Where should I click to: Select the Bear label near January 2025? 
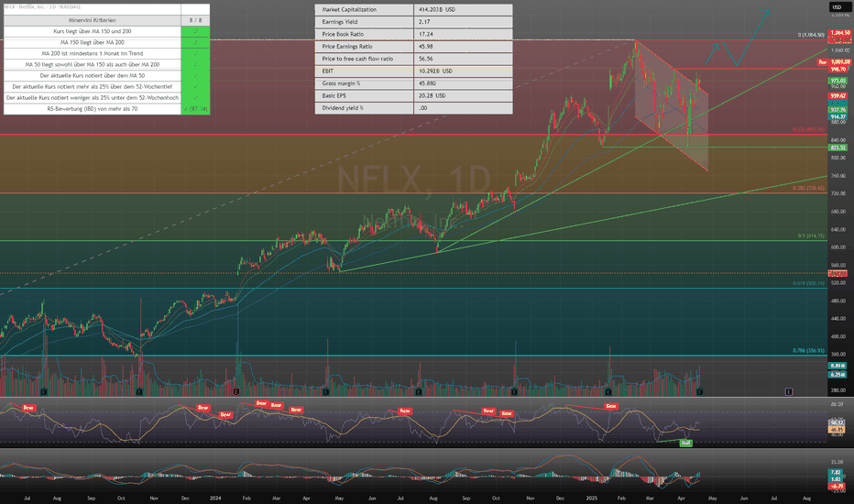coord(610,406)
